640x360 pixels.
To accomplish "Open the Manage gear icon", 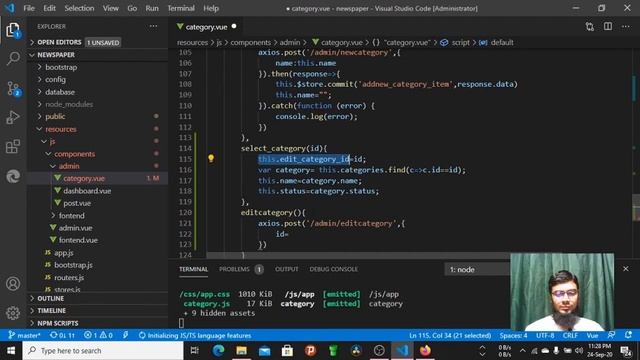I will tap(13, 313).
